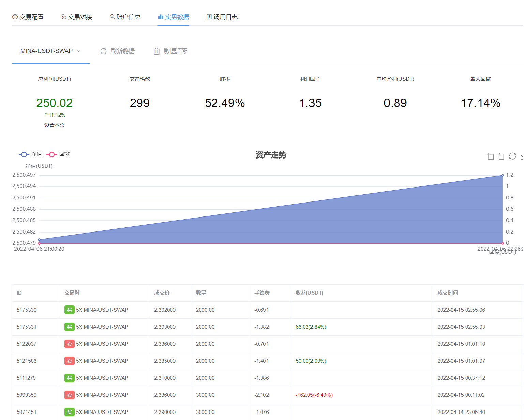The width and height of the screenshot is (531, 420).
Task: Click the chart zoom reset icon
Action: click(x=501, y=156)
